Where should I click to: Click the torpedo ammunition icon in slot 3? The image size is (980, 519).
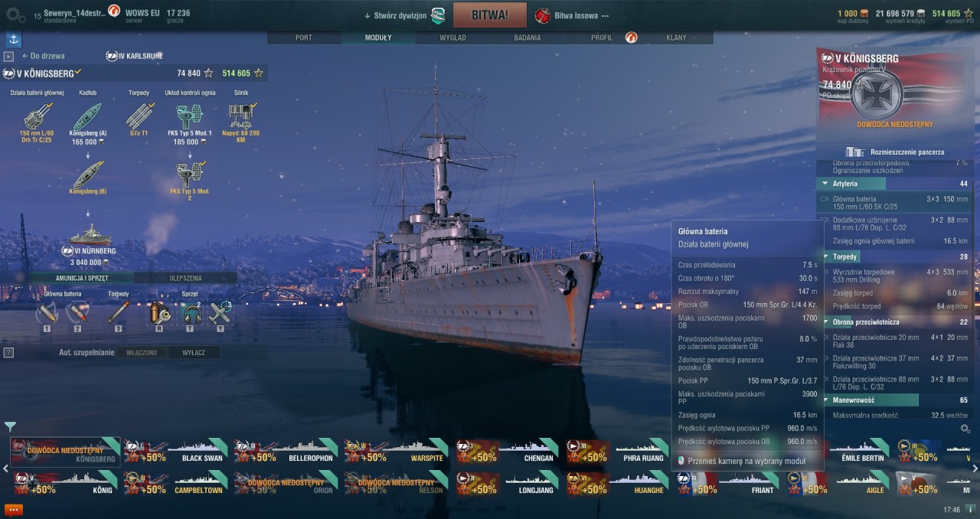coord(118,313)
